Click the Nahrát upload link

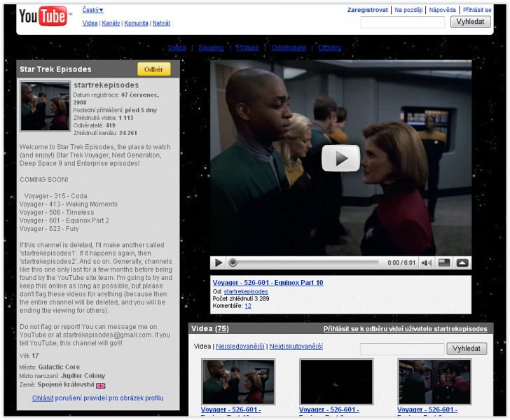pyautogui.click(x=161, y=23)
